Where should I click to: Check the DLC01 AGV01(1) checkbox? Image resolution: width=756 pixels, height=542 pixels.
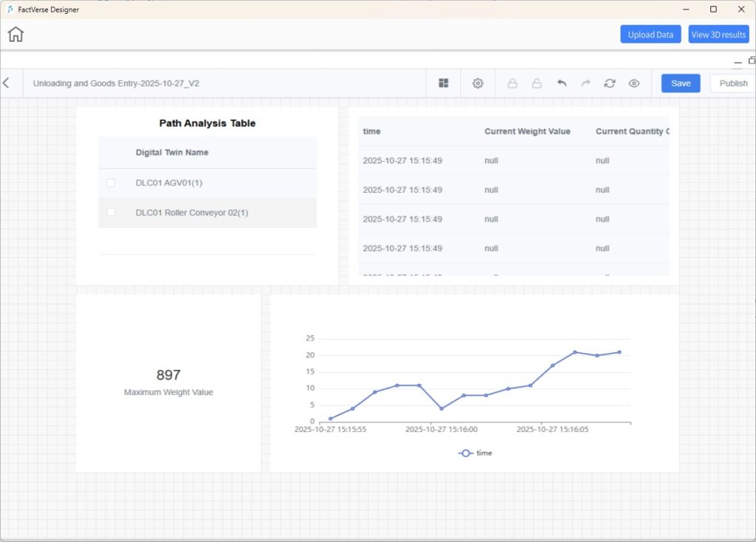[x=111, y=182]
